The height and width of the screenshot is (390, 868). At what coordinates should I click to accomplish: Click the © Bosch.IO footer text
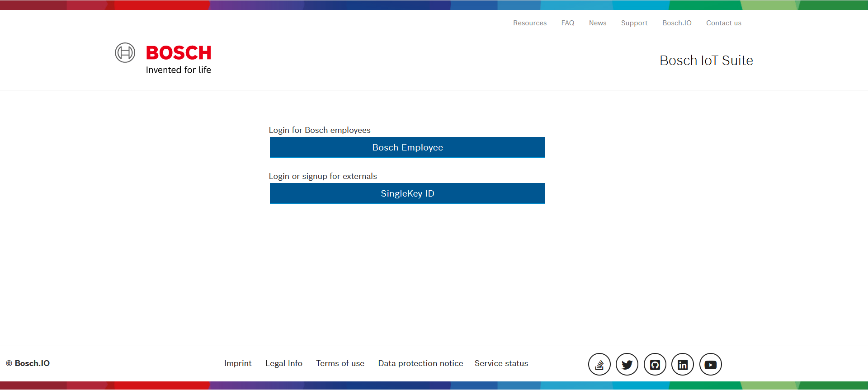(28, 363)
